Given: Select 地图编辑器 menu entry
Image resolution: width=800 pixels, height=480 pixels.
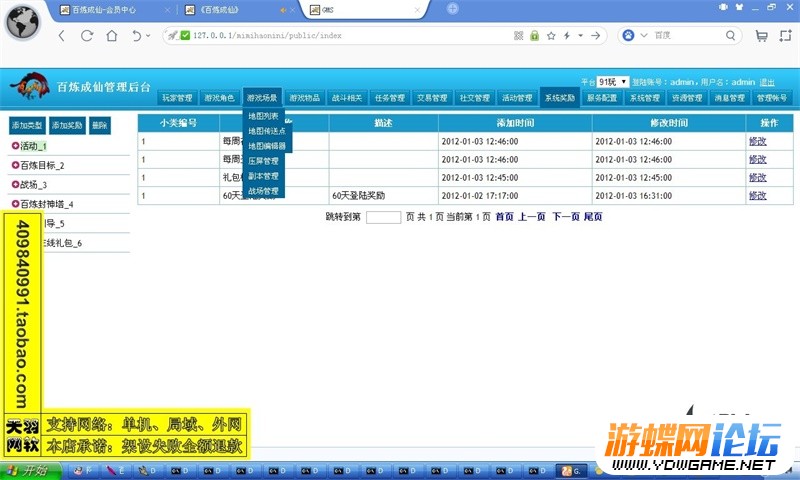Looking at the screenshot, I should point(267,146).
